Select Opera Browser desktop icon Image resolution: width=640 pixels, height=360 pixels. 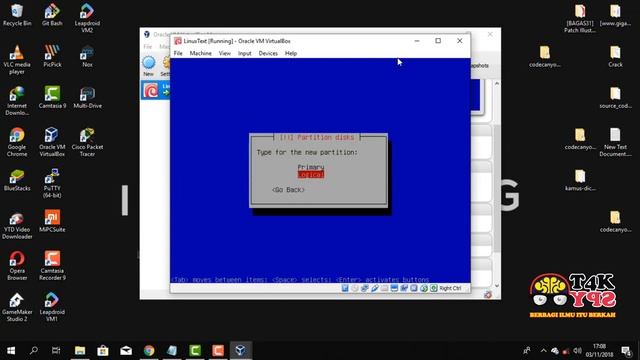coord(17,266)
